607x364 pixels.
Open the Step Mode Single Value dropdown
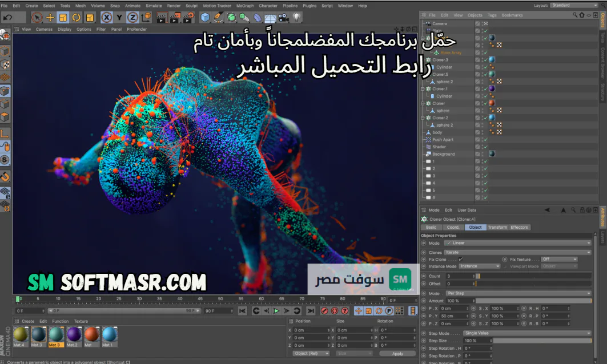click(x=527, y=333)
